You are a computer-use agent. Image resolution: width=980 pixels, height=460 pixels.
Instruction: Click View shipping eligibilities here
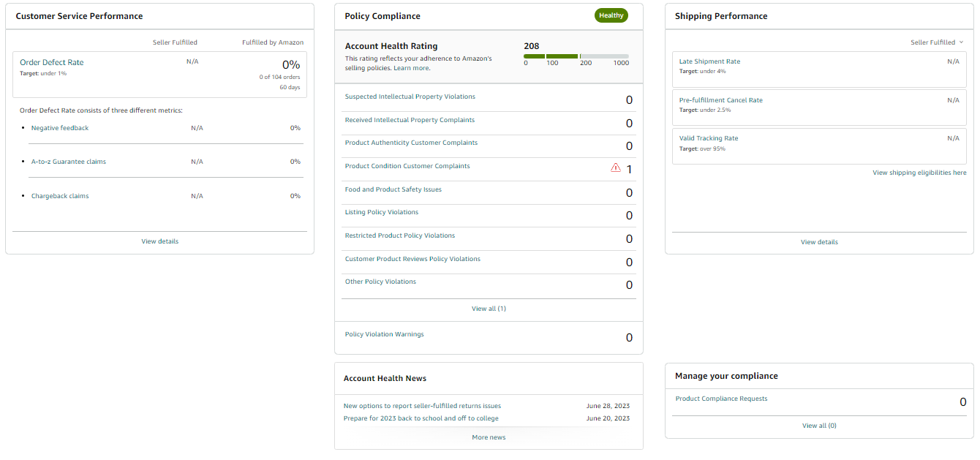(919, 173)
